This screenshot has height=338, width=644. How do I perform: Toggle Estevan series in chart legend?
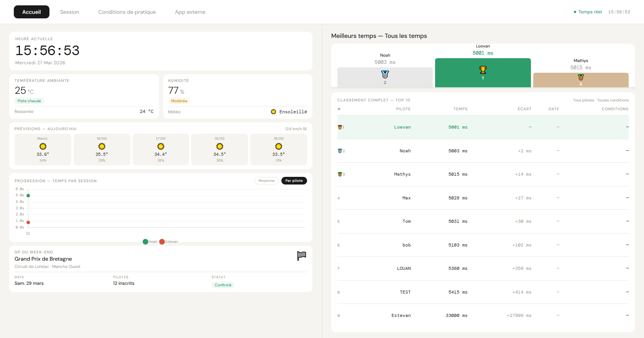[x=169, y=242]
